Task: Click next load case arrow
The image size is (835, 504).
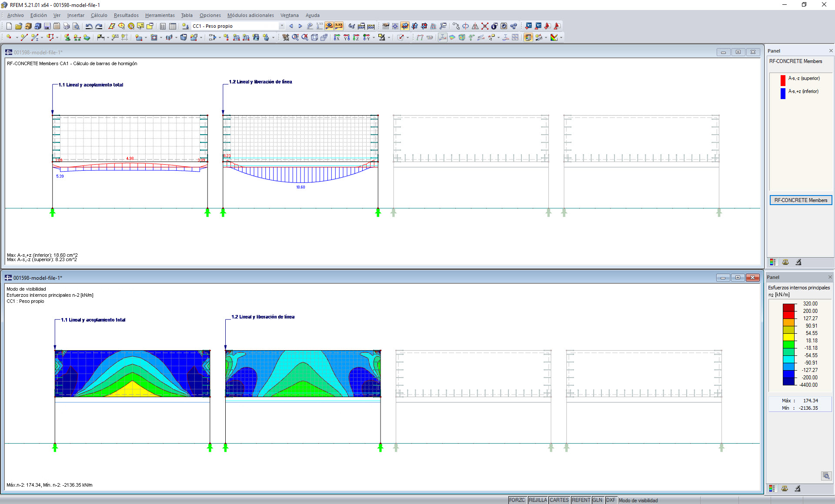Action: point(300,26)
